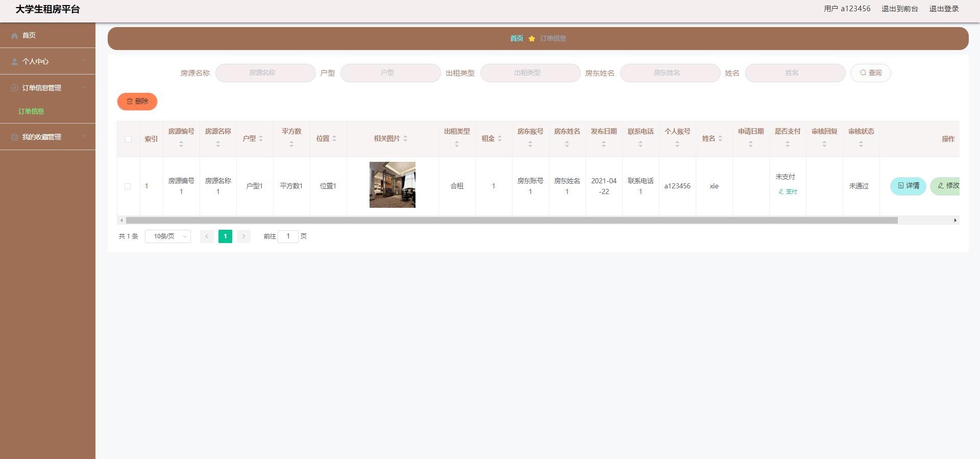Expand the 个人中心 sidebar menu

click(47, 61)
